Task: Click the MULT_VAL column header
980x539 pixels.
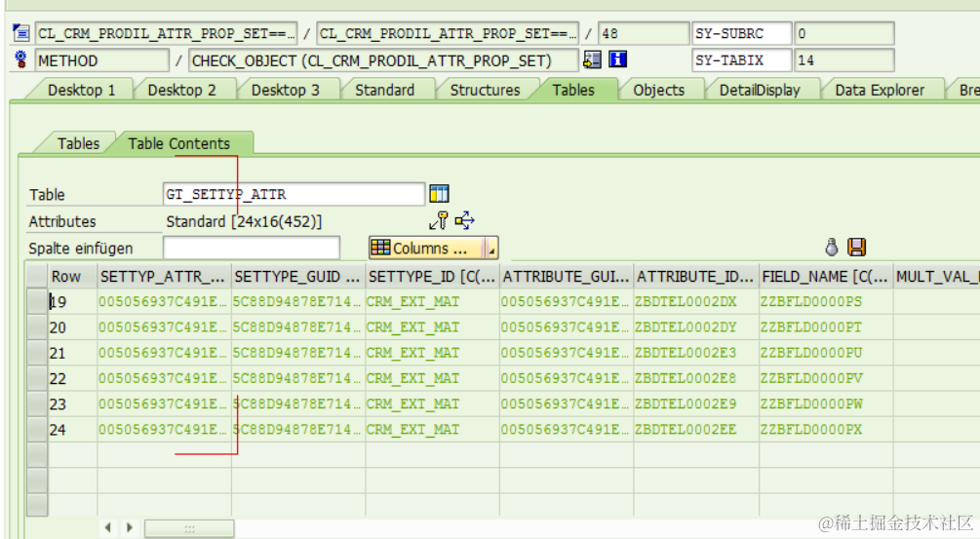Action: tap(937, 276)
